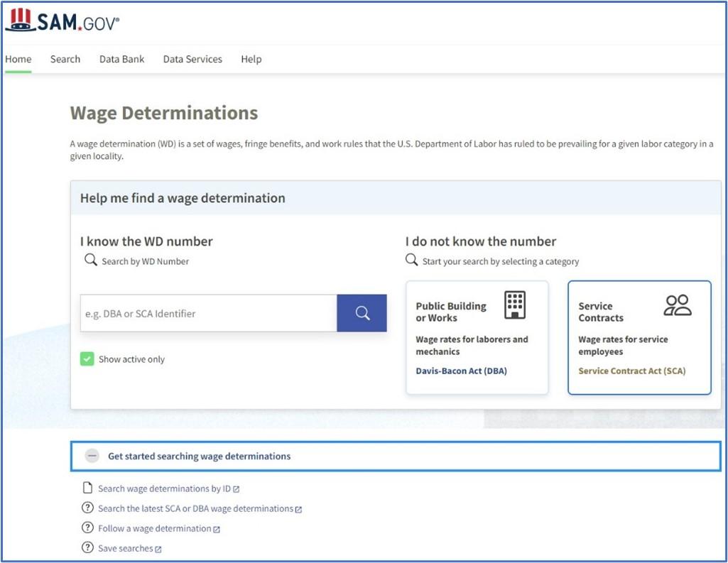Open the Save searches link

click(x=125, y=549)
